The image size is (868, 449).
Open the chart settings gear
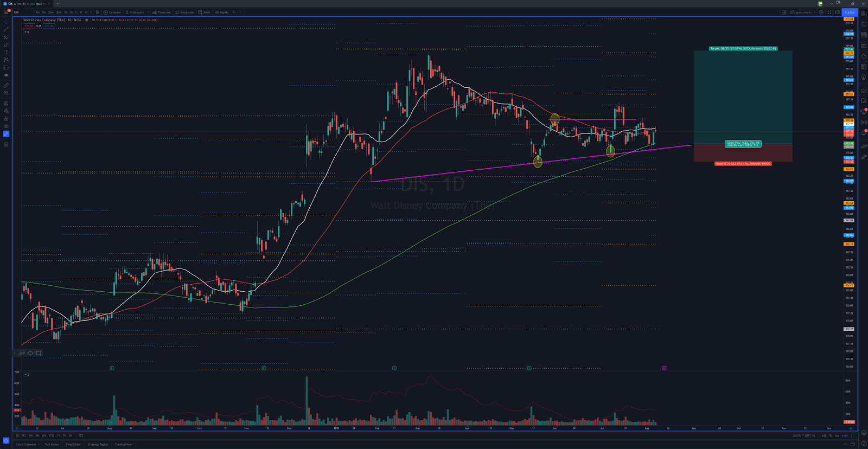coord(821,12)
